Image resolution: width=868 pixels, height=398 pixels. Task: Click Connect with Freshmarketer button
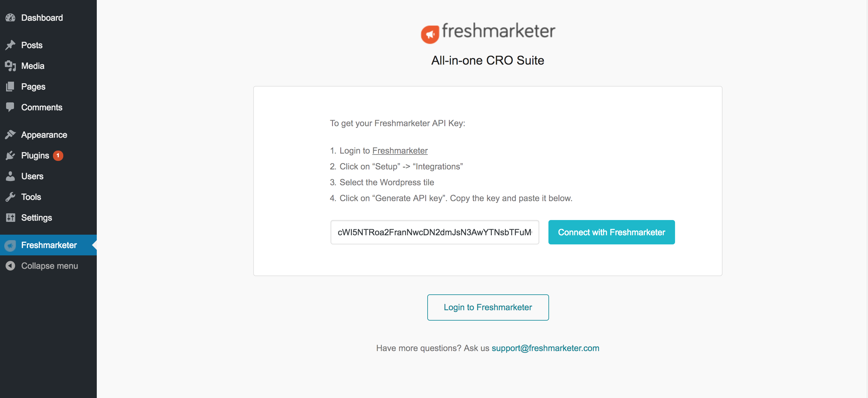pyautogui.click(x=611, y=232)
